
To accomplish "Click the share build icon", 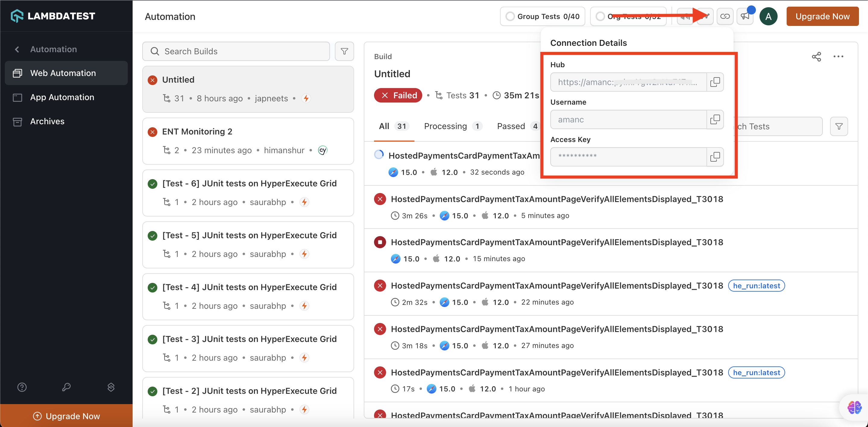I will [816, 57].
